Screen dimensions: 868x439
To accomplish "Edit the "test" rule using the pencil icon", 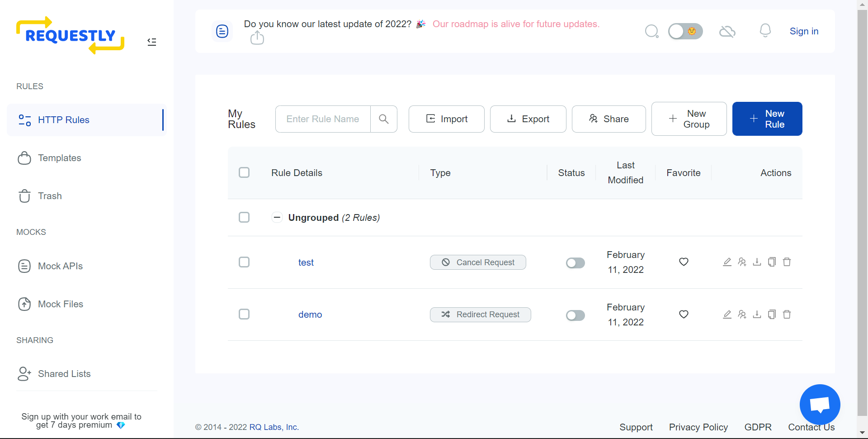I will click(x=727, y=262).
